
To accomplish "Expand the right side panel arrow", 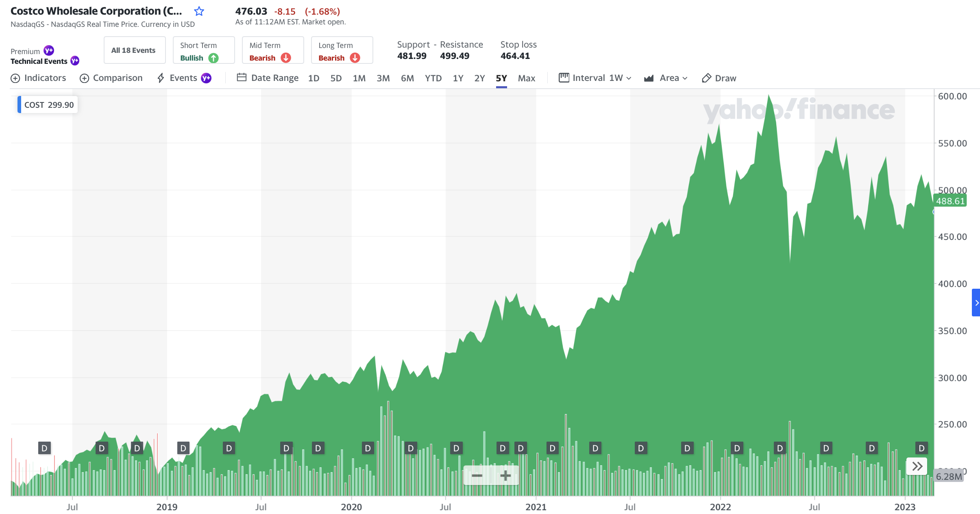I will 976,303.
